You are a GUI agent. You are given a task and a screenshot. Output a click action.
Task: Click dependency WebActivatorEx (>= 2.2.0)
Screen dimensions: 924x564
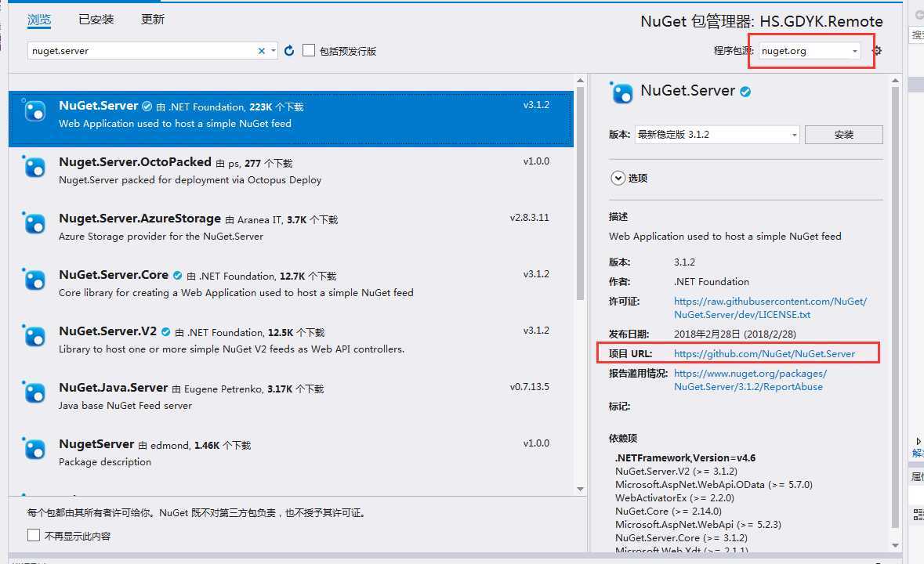(x=675, y=498)
